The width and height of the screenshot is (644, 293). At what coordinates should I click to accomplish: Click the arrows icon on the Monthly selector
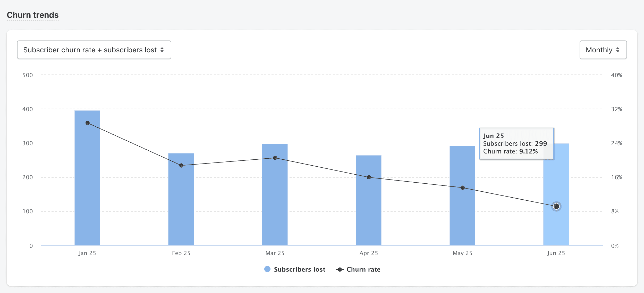pos(618,50)
